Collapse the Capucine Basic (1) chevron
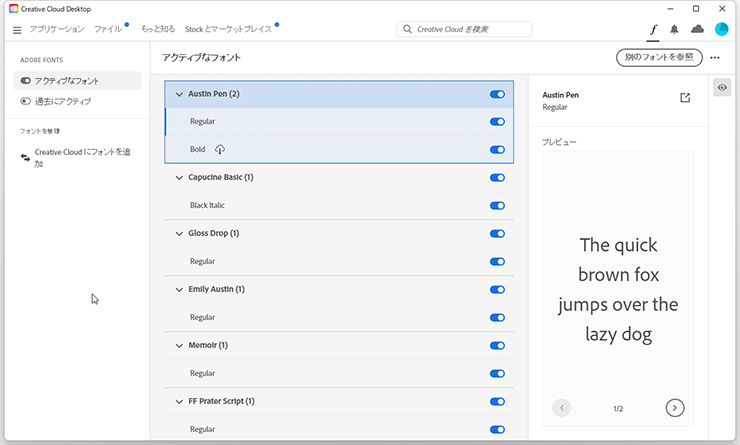Screen dimensions: 740x445 [179, 178]
